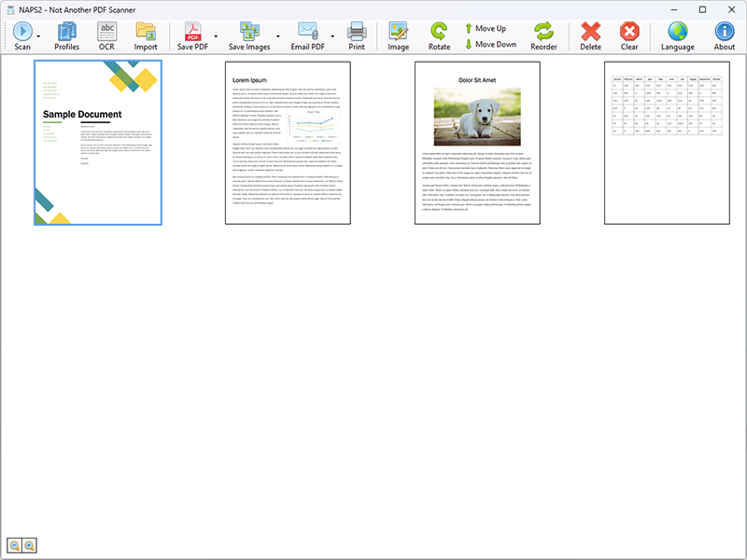747x560 pixels.
Task: Zoom out the thumbnail view
Action: 15,545
